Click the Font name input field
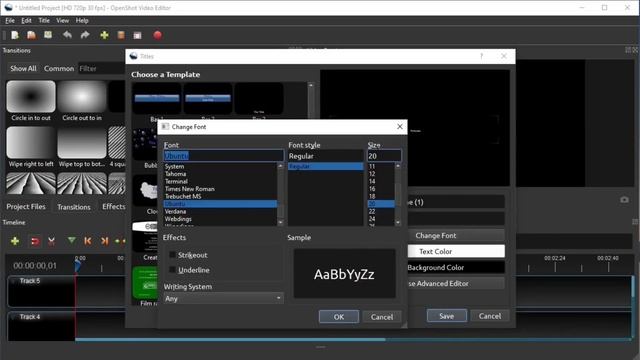This screenshot has width=640, height=360. coord(223,156)
